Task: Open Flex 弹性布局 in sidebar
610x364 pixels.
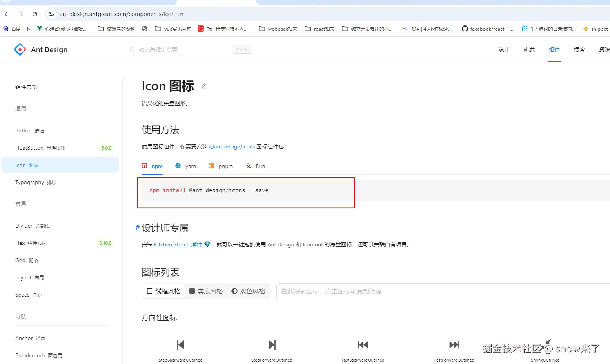Action: tap(60, 243)
